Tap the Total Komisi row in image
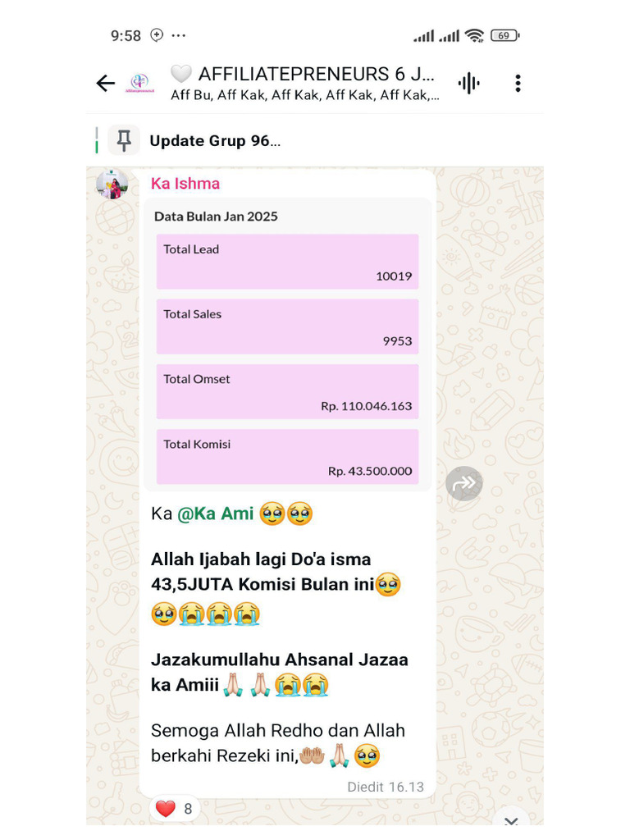 pos(288,457)
